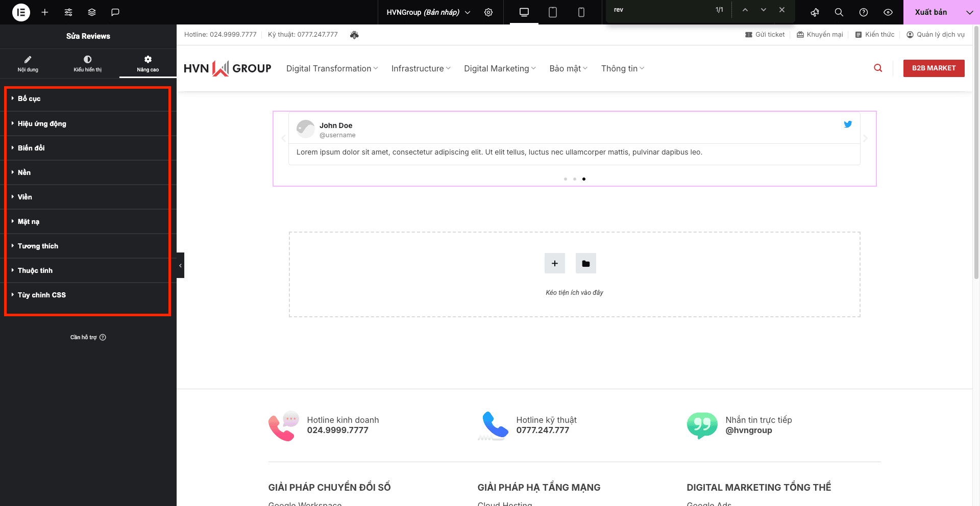
Task: Switch to the Nội dung tab
Action: click(28, 64)
